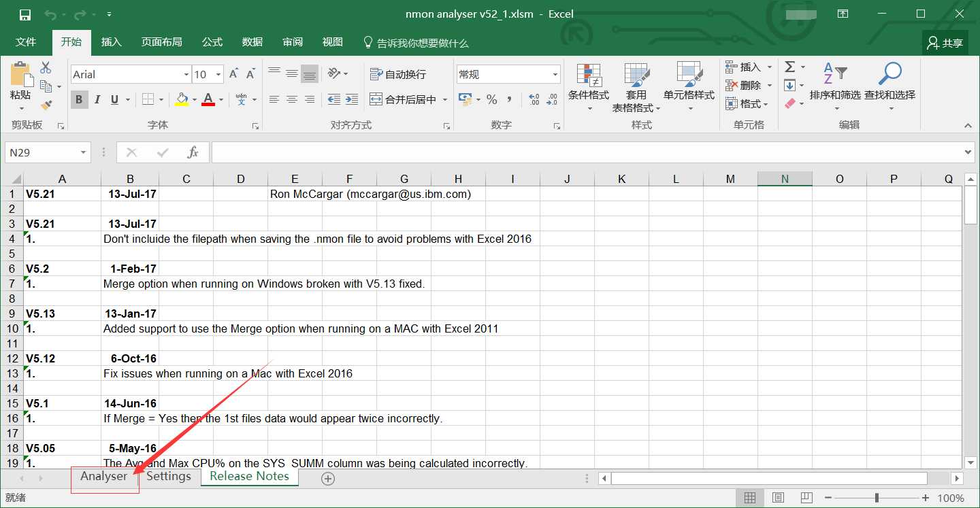980x508 pixels.
Task: Click the Fill down arrow icon
Action: tap(790, 85)
